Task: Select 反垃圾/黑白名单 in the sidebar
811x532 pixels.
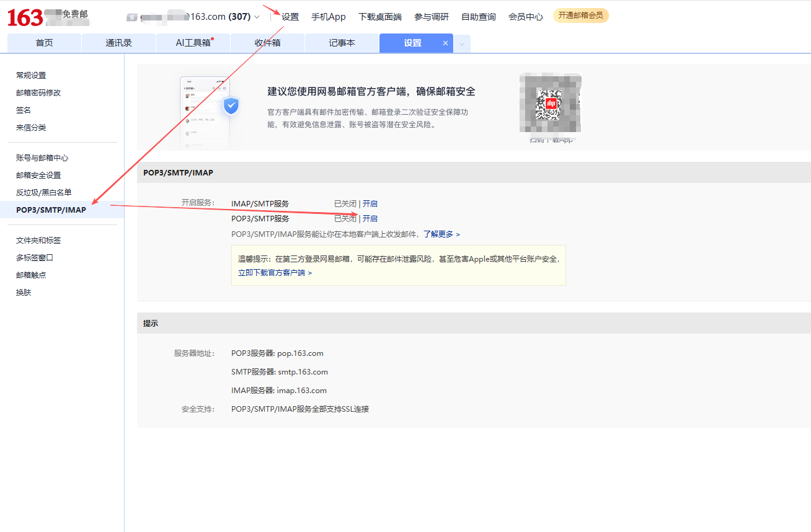Action: coord(44,193)
